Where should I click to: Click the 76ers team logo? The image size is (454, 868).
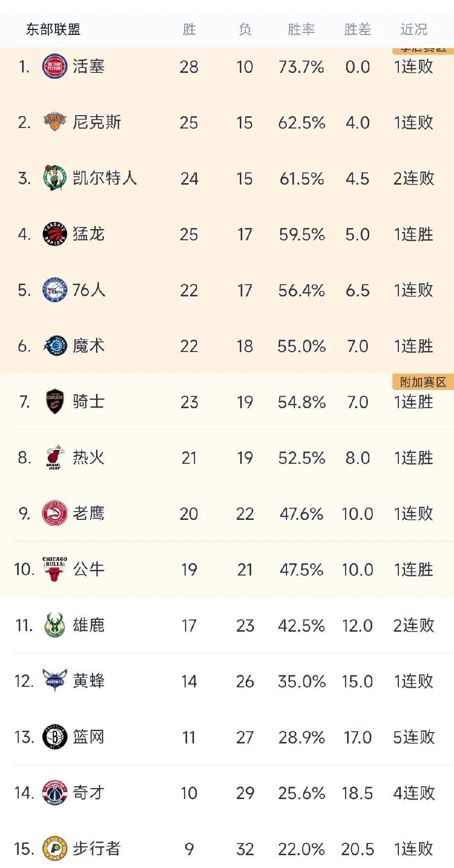pyautogui.click(x=54, y=290)
